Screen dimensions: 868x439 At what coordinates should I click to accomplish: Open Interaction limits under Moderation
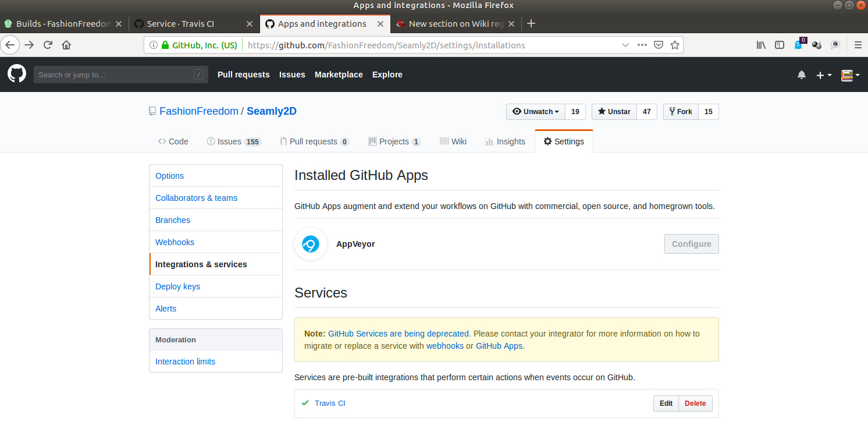(x=216, y=362)
